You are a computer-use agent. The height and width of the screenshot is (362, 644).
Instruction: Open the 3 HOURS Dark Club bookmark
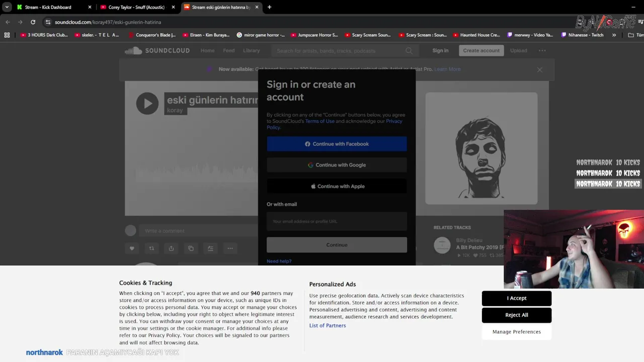44,35
